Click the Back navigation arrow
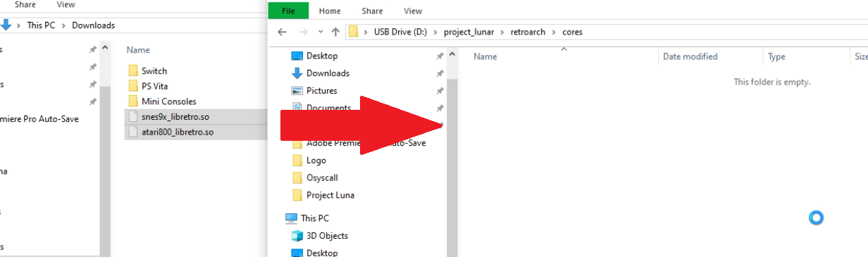This screenshot has height=257, width=868. click(x=282, y=32)
